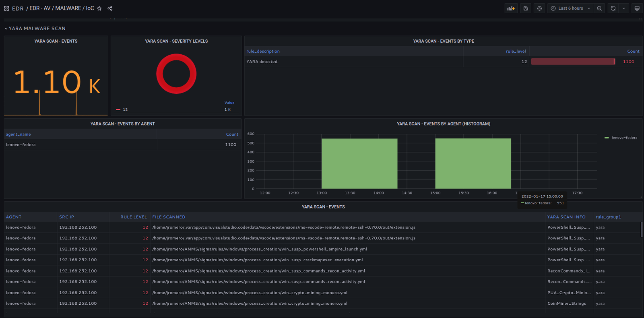The height and width of the screenshot is (318, 644).
Task: Toggle severity 12 series in pie legend
Action: pos(125,109)
